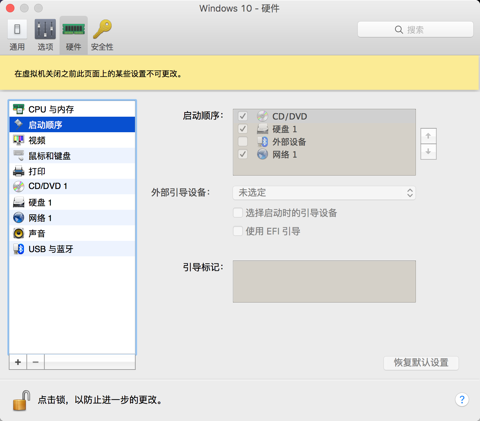Enable the 外部设备 boot order checkbox
The image size is (480, 421).
[x=243, y=141]
